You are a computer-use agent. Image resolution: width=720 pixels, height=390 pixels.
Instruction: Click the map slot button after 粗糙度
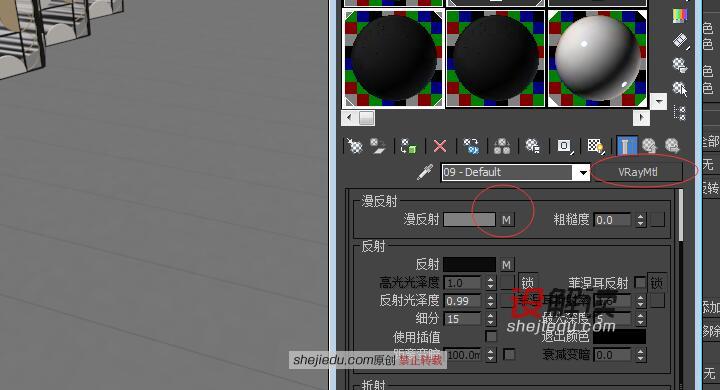click(x=657, y=220)
